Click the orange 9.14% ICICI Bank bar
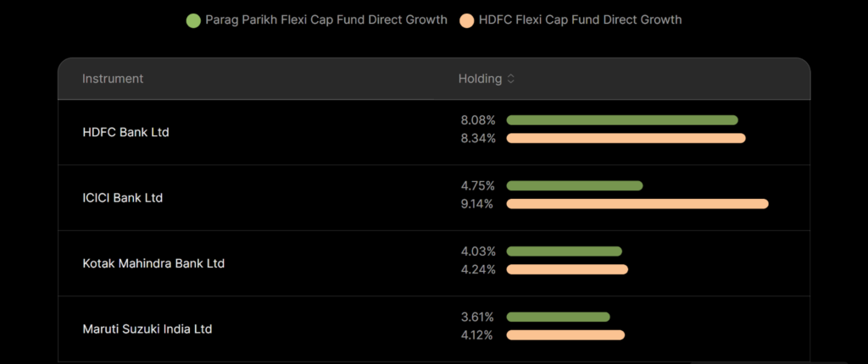The width and height of the screenshot is (868, 364). [x=637, y=204]
